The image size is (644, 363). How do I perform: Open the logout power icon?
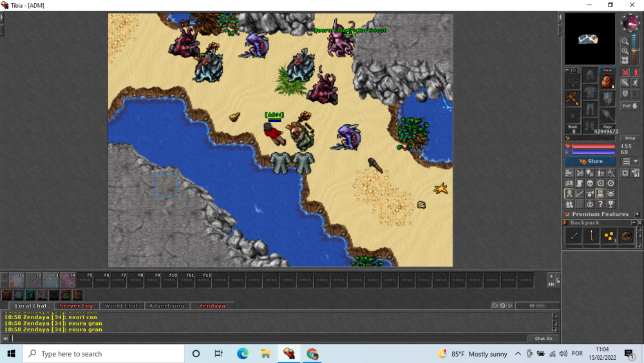pyautogui.click(x=590, y=204)
